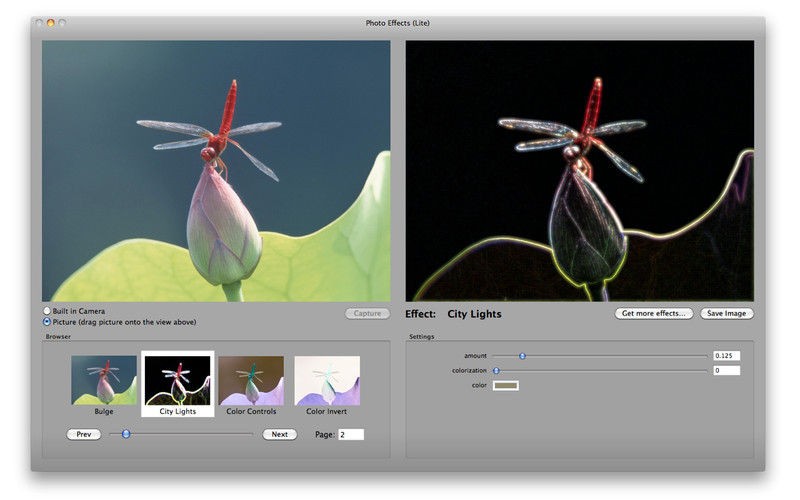Minimize the Photo Effects window
The width and height of the screenshot is (800, 500).
[51, 23]
